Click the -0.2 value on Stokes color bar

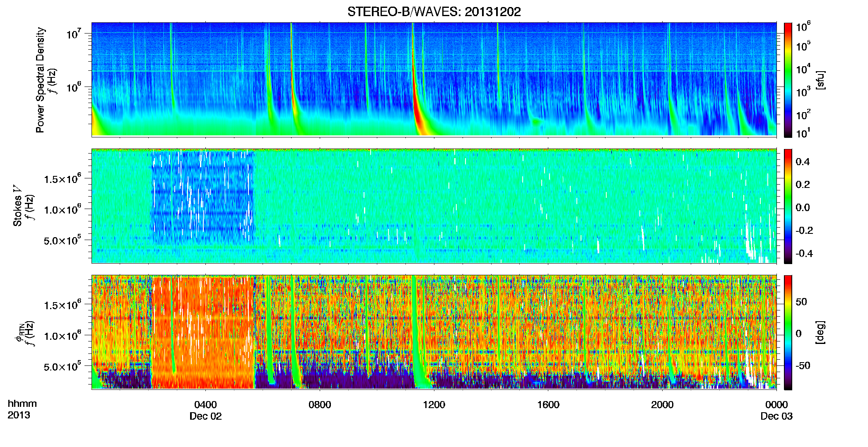(804, 231)
